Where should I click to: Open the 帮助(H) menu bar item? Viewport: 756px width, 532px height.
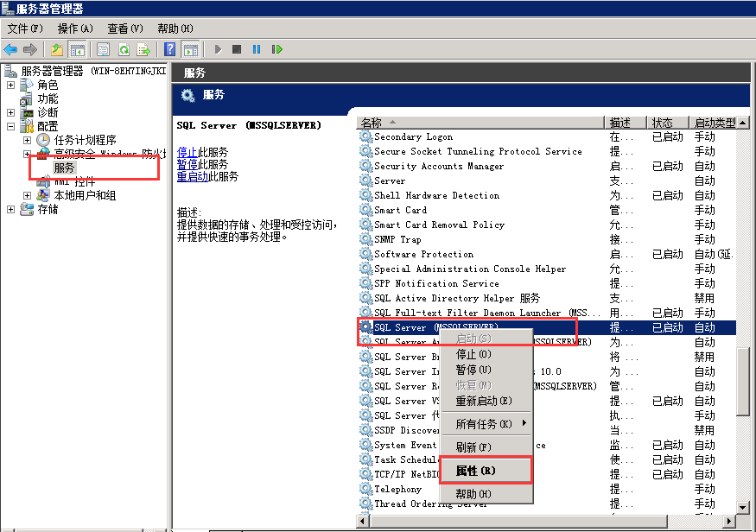tap(175, 28)
